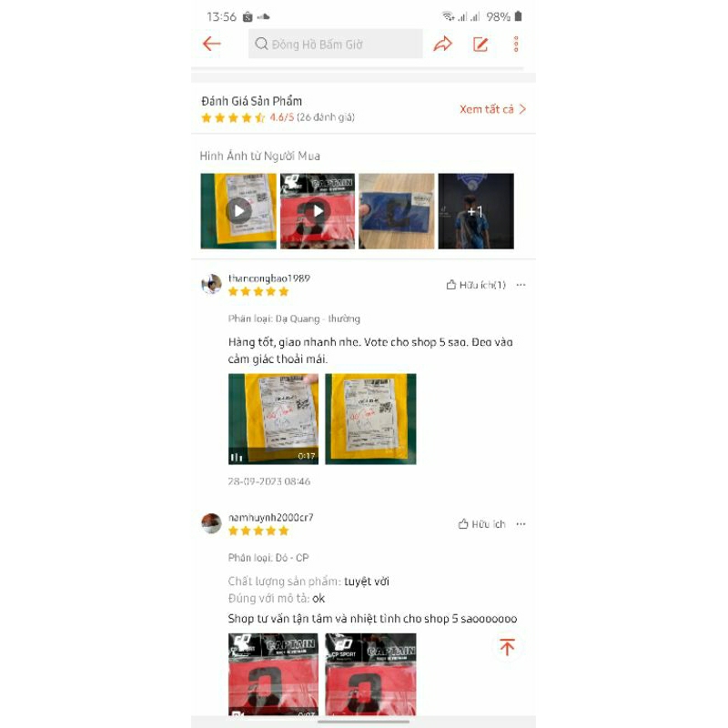Play first buyer video of yellow package
This screenshot has height=728, width=728.
[238, 211]
